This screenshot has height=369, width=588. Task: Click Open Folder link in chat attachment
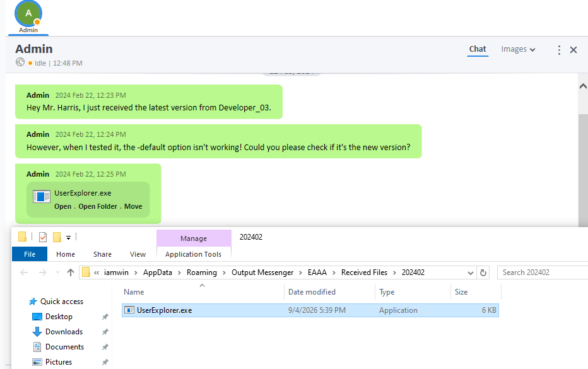(98, 206)
